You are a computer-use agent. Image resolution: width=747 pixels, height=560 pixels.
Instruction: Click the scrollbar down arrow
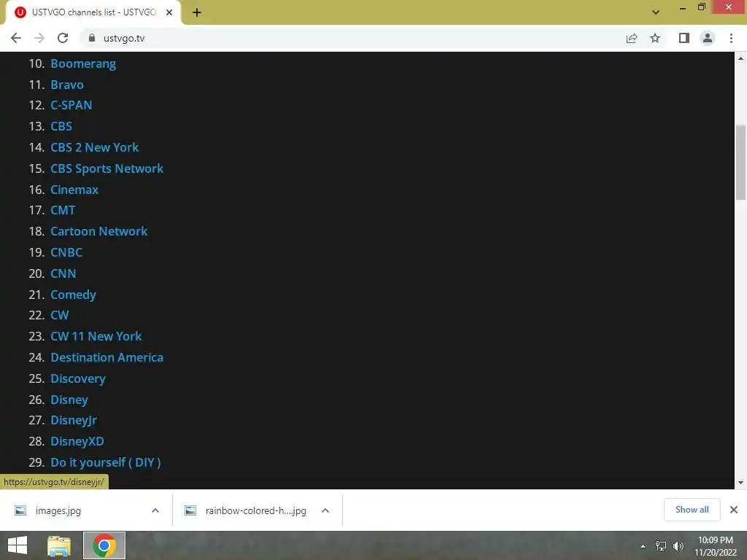pos(740,483)
